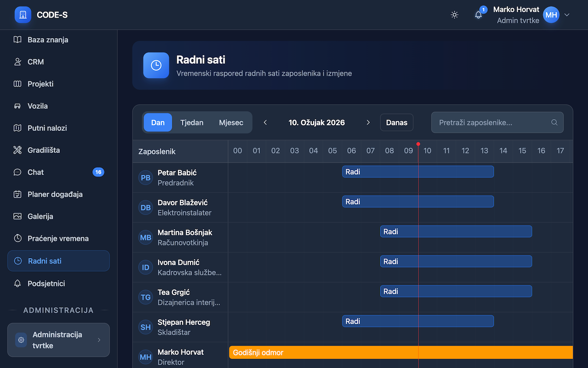Click the orange Godišnji odmor bar
This screenshot has height=368, width=588.
coord(401,352)
